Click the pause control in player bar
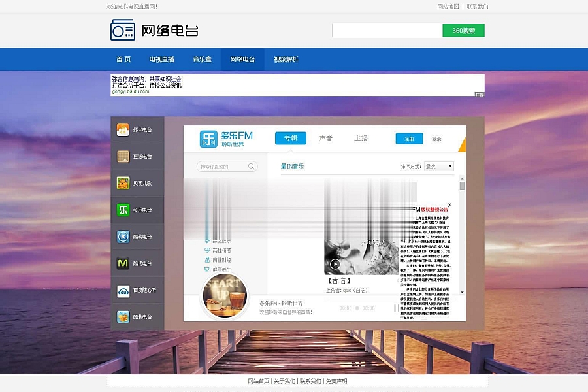The image size is (588, 392). click(396, 308)
